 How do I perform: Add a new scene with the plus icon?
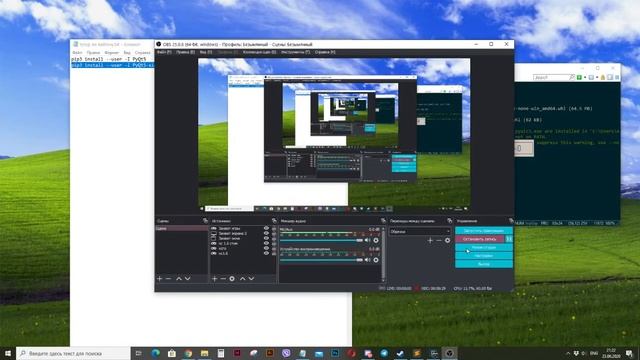pyautogui.click(x=160, y=279)
